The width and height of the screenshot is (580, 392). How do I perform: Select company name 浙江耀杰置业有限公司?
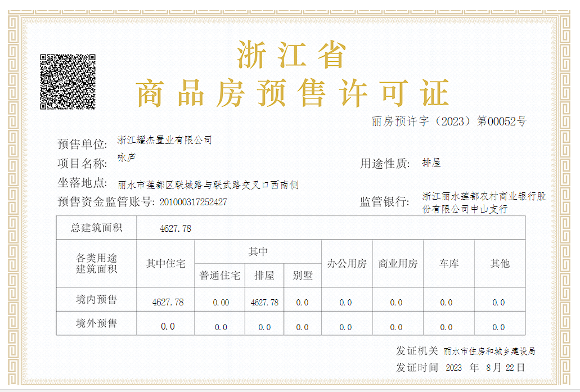(x=165, y=140)
